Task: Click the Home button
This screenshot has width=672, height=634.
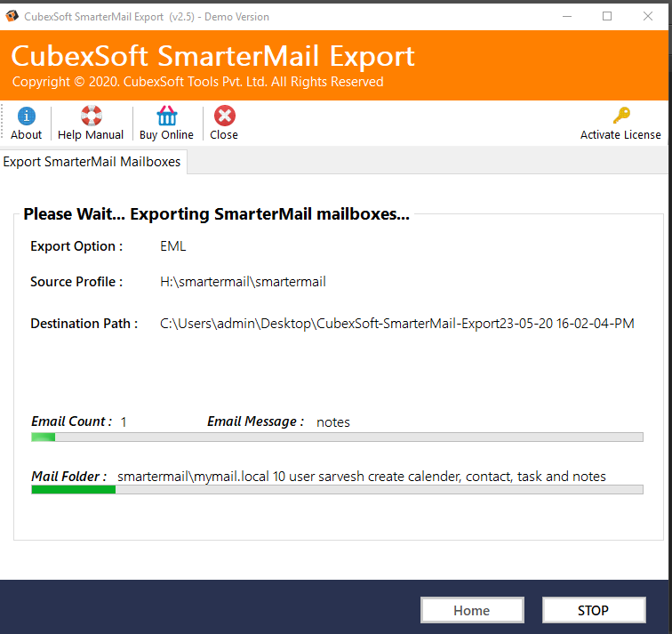Action: (x=472, y=610)
